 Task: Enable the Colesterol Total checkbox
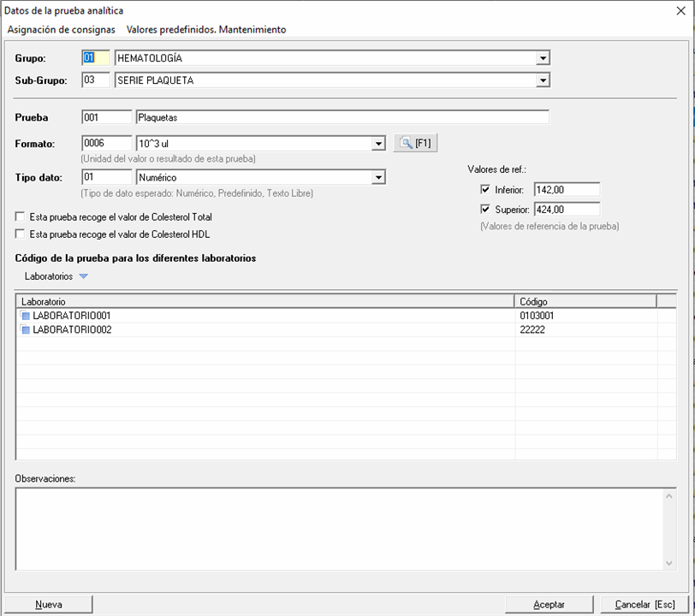point(21,217)
